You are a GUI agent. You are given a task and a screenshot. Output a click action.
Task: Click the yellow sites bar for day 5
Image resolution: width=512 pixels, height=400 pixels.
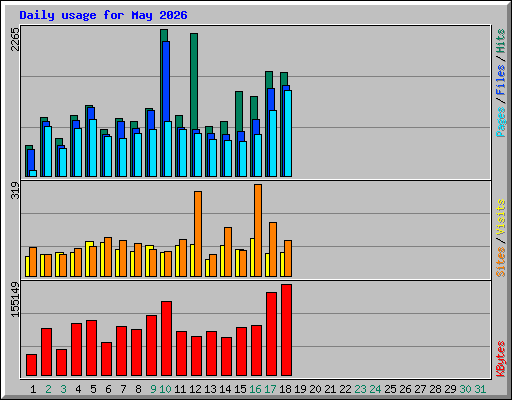point(88,259)
